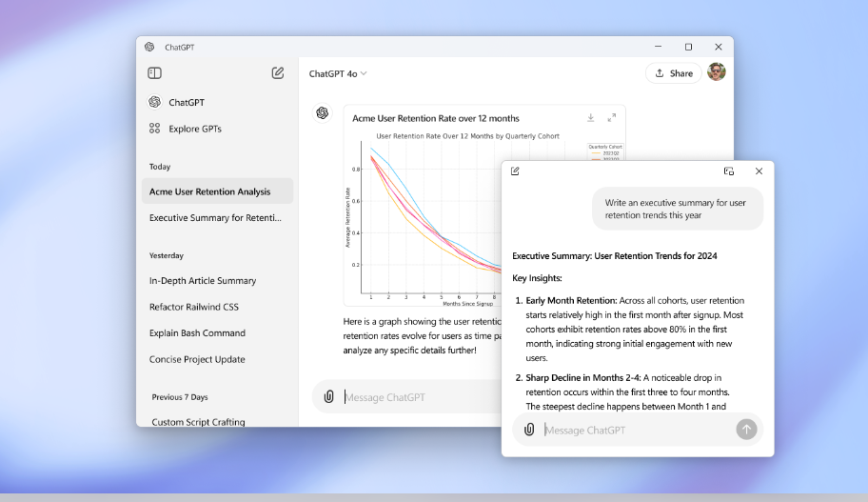Open Executive Summary for Retention chat
868x502 pixels.
click(x=215, y=217)
